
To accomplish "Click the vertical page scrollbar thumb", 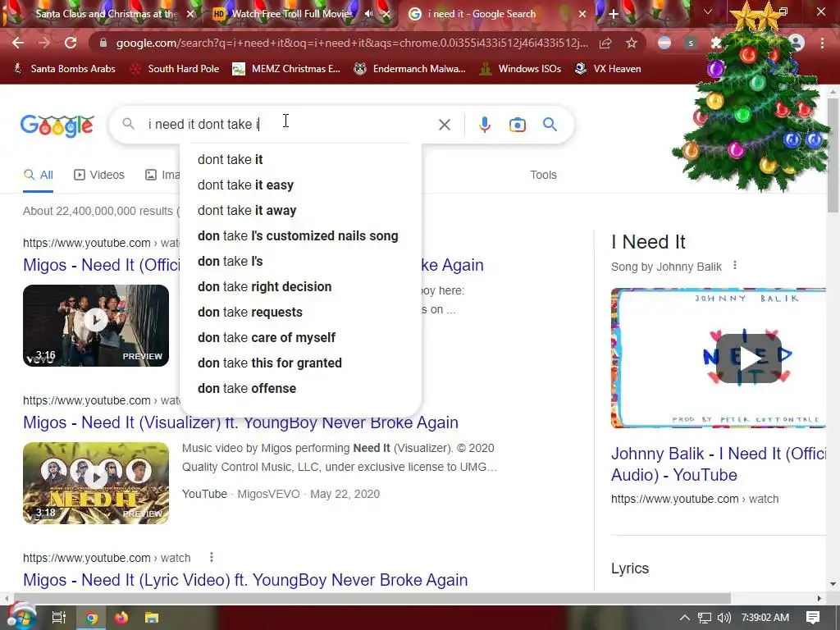I will pyautogui.click(x=833, y=155).
